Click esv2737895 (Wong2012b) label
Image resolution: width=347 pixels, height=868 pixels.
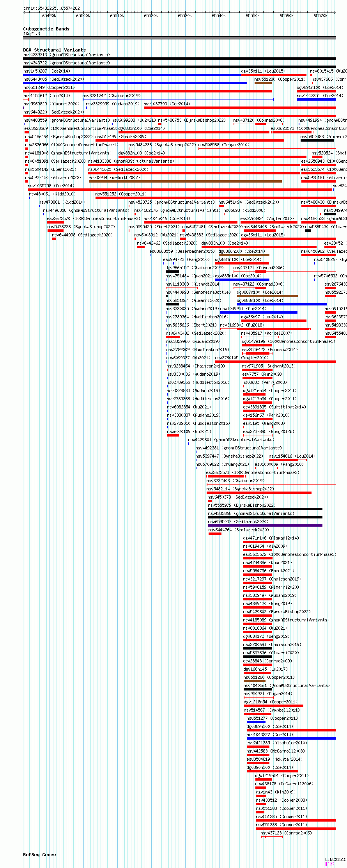coord(269,431)
